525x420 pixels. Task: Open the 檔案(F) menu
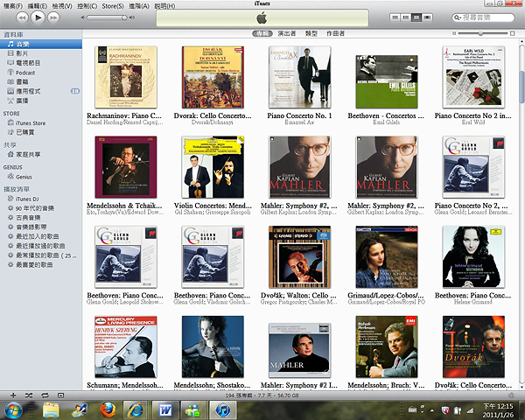point(13,6)
